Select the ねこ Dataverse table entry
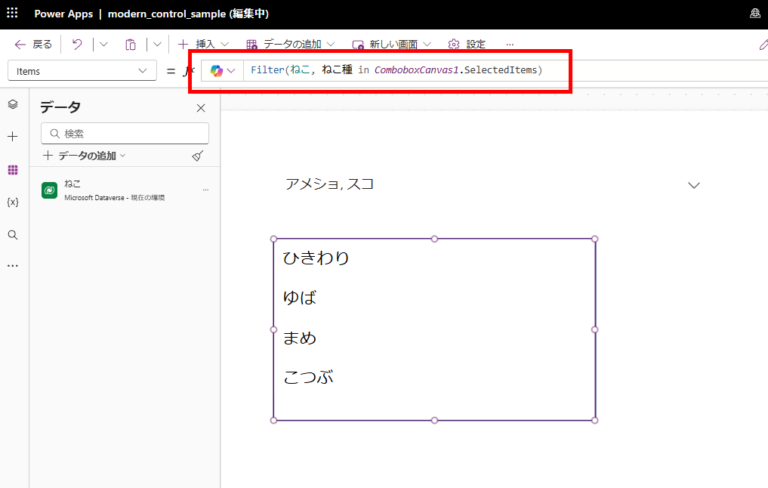 click(x=110, y=190)
